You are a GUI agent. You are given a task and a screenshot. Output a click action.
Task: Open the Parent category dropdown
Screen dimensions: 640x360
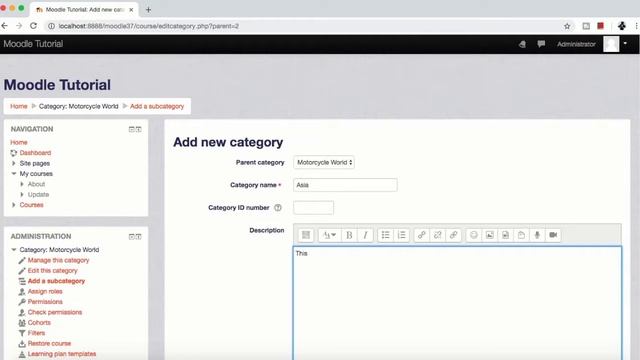pos(324,162)
